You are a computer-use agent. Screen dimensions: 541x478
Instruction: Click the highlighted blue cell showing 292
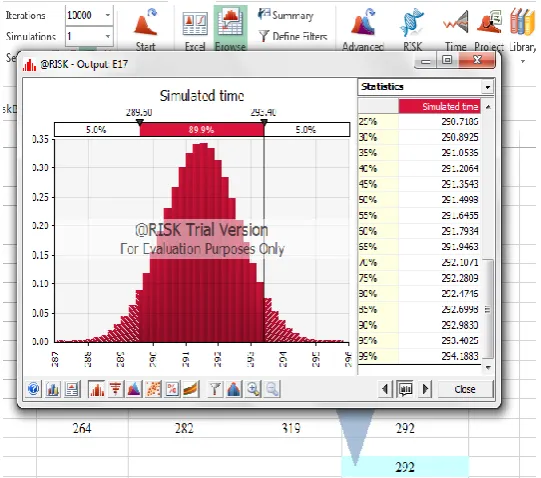point(405,467)
